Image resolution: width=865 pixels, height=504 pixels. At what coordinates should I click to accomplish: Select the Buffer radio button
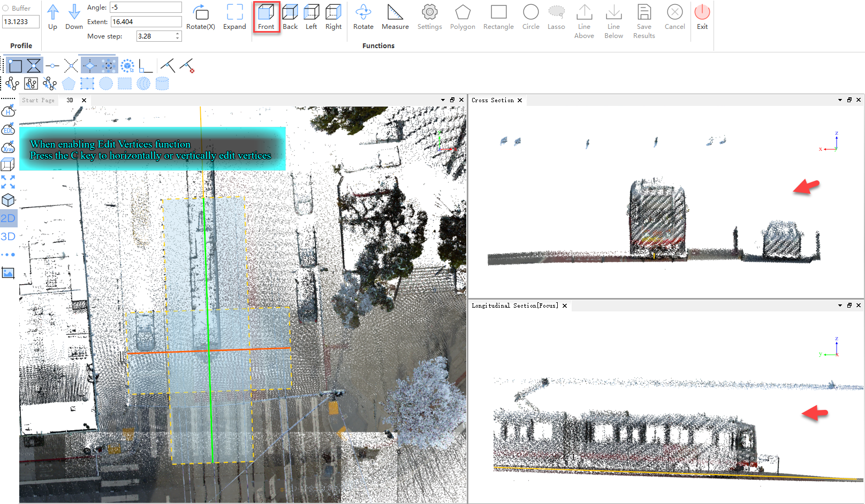pos(6,8)
